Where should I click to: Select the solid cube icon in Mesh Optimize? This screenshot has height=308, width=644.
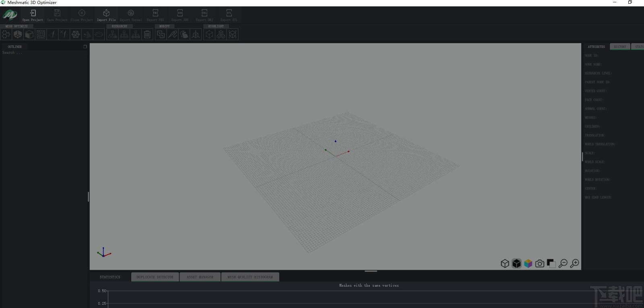tap(29, 35)
